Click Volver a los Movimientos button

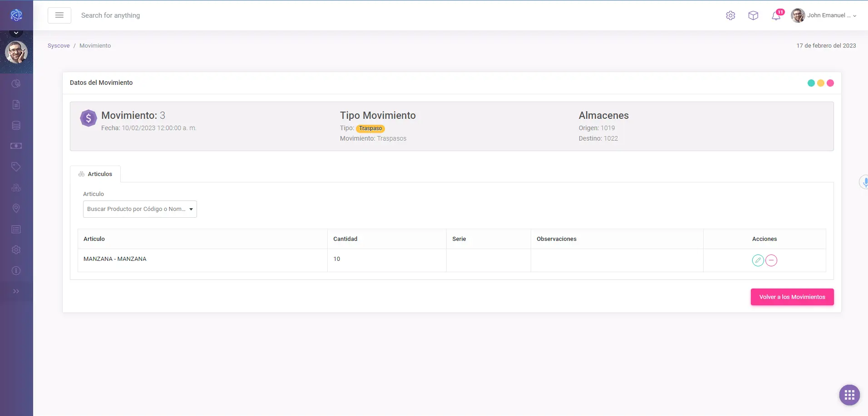(792, 297)
